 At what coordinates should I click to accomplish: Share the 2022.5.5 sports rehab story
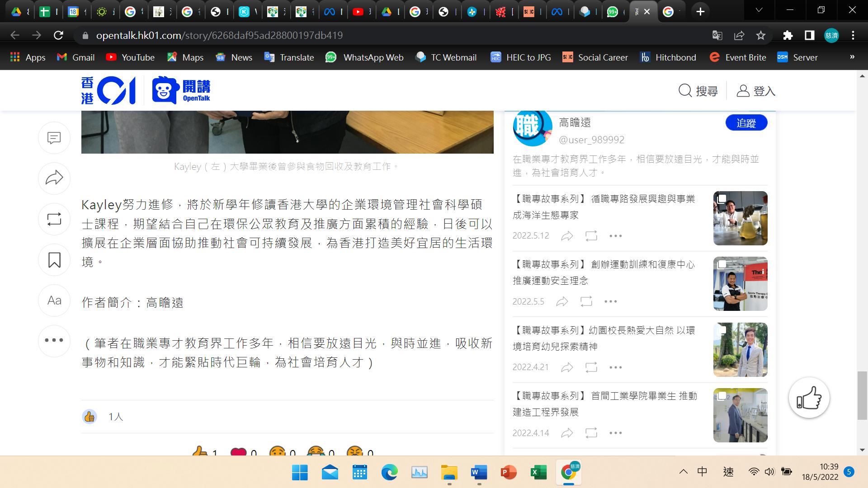click(x=562, y=301)
